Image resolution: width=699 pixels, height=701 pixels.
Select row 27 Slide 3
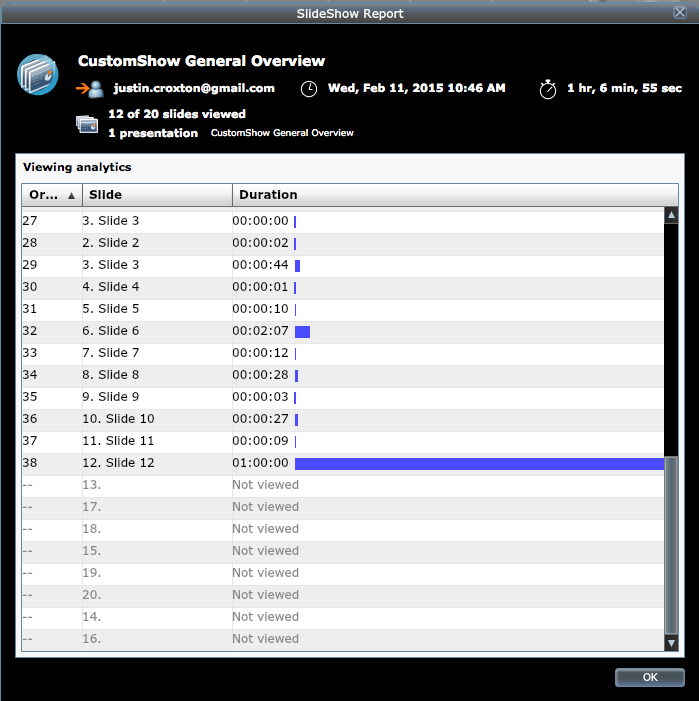pyautogui.click(x=343, y=221)
